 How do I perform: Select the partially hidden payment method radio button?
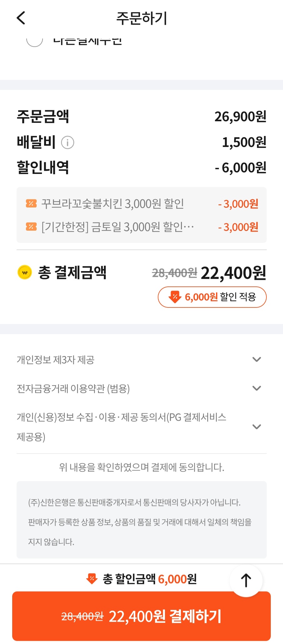pos(34,41)
